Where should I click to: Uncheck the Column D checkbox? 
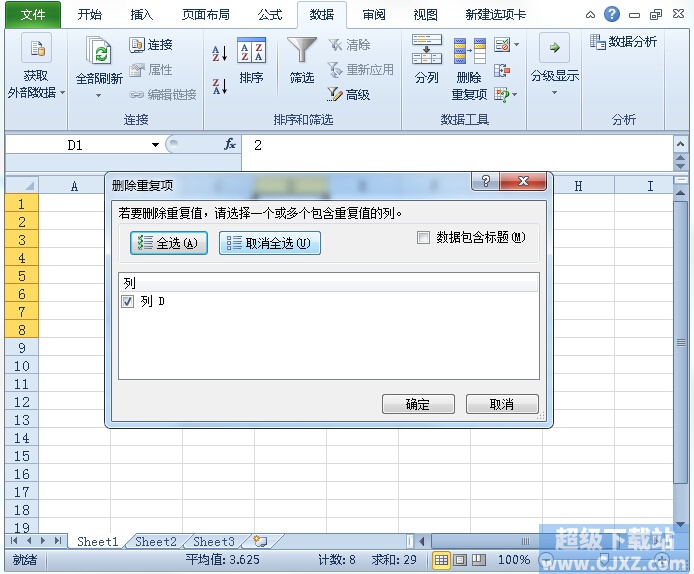pyautogui.click(x=127, y=301)
